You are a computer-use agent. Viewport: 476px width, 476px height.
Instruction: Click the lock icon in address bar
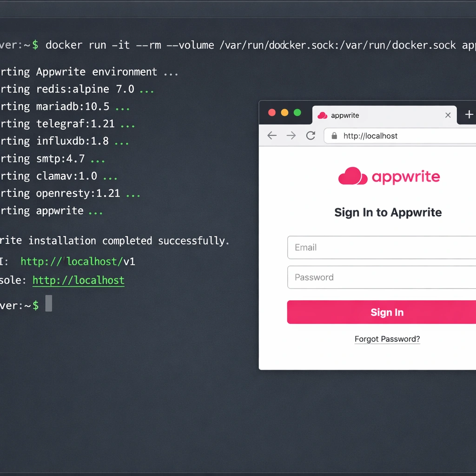pos(334,136)
